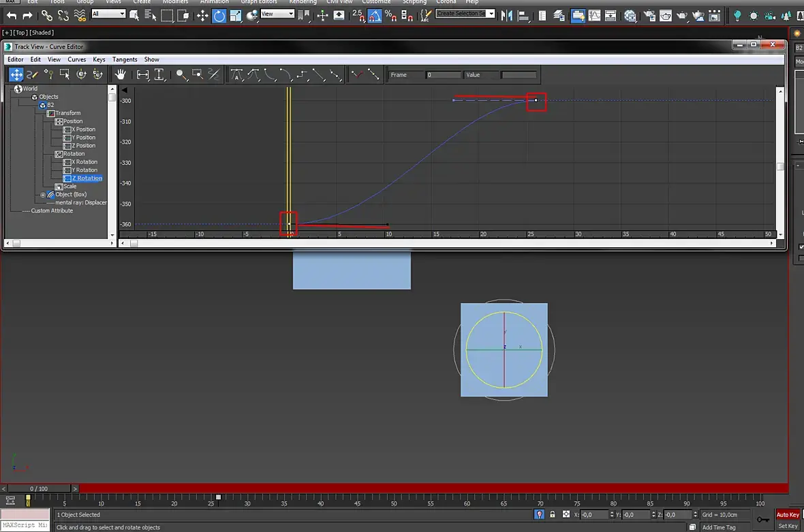This screenshot has width=804, height=532.
Task: Select the Zoom magnifier tool in Curve Editor
Action: (x=181, y=75)
